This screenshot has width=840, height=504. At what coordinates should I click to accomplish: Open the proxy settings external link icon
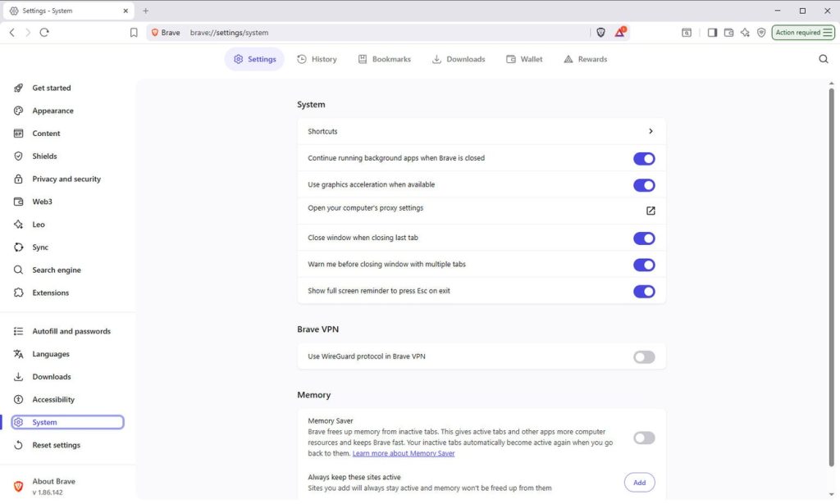coord(651,211)
